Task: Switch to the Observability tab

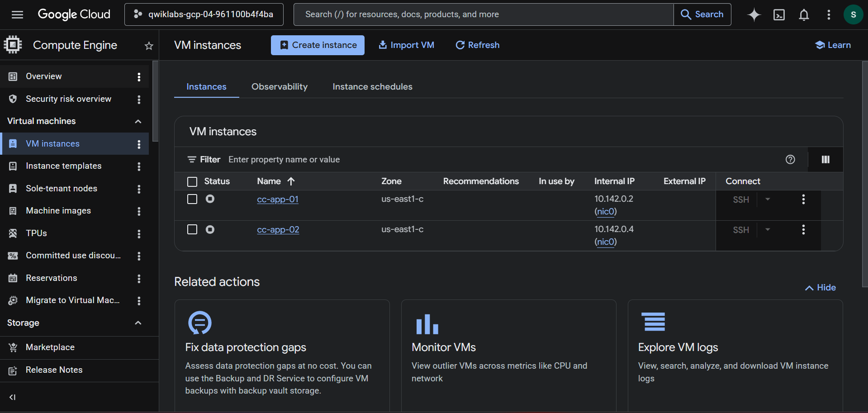Action: pyautogui.click(x=280, y=87)
